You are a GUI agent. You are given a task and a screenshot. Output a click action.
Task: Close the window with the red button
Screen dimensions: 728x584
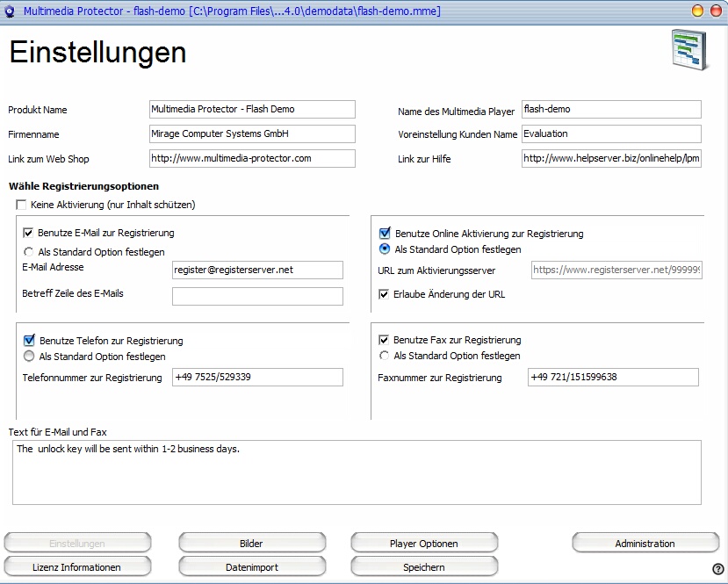(717, 11)
